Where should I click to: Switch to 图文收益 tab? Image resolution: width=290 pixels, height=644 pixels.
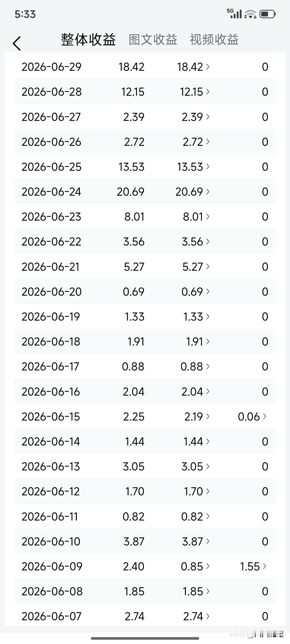click(x=153, y=40)
